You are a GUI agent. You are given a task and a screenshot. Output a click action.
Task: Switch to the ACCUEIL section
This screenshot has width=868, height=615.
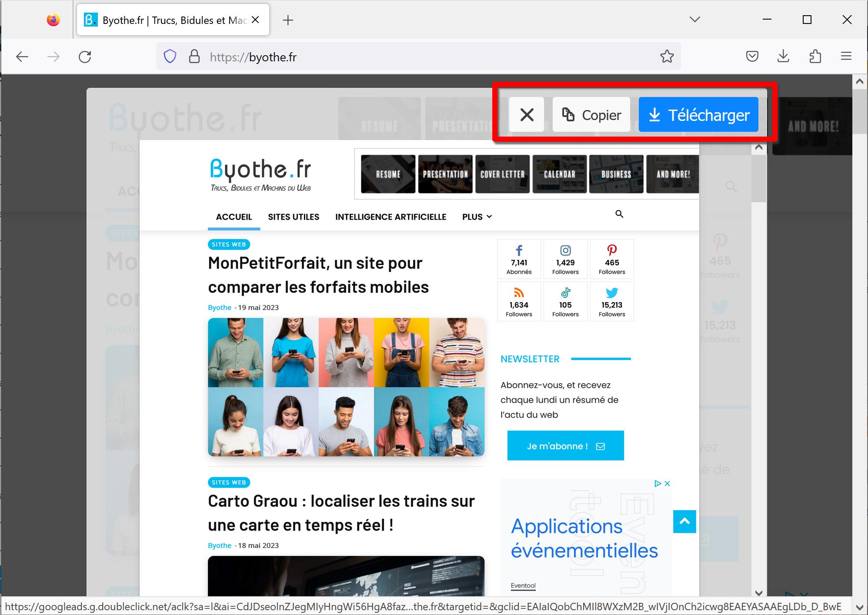(x=234, y=217)
